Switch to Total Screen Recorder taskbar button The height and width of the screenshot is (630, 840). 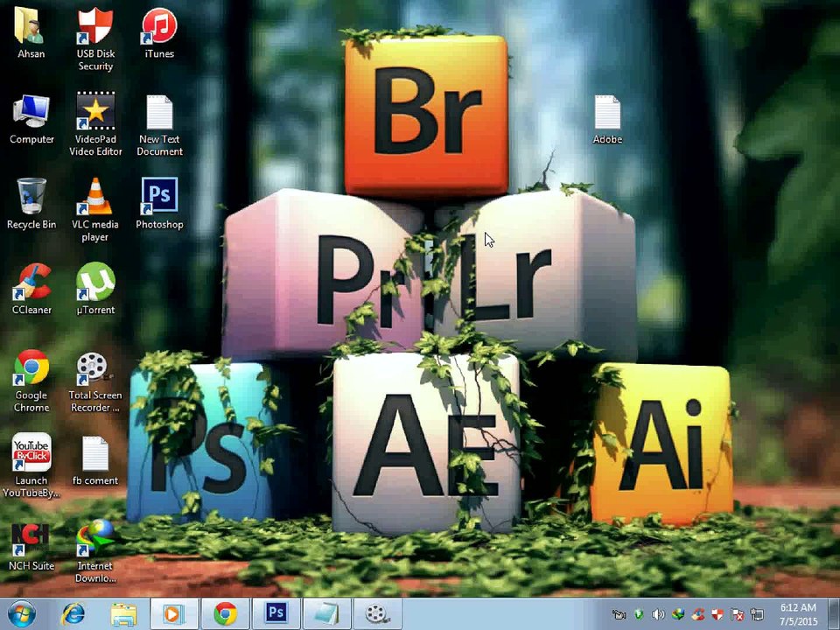(378, 614)
